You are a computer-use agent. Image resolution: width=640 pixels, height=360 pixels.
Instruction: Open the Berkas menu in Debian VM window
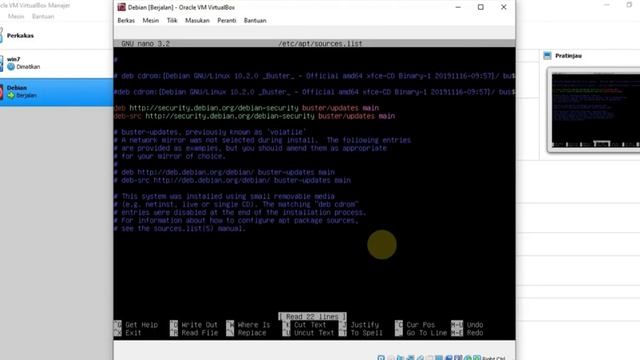tap(126, 20)
